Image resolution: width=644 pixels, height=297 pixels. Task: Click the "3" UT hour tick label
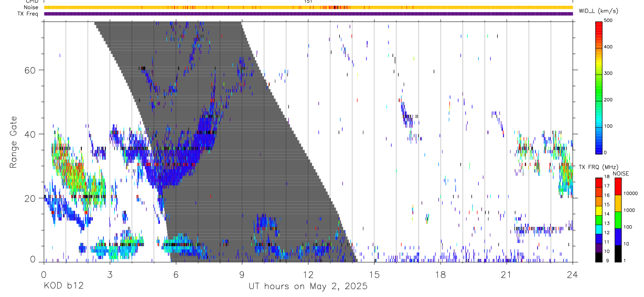click(110, 274)
